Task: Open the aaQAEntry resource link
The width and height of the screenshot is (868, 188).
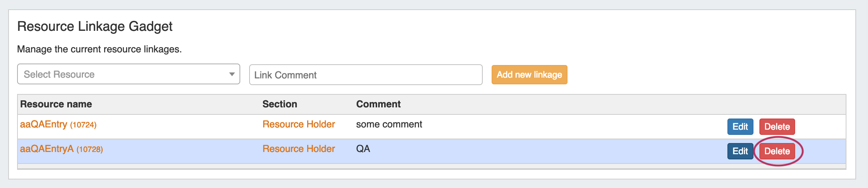Action: coord(44,124)
